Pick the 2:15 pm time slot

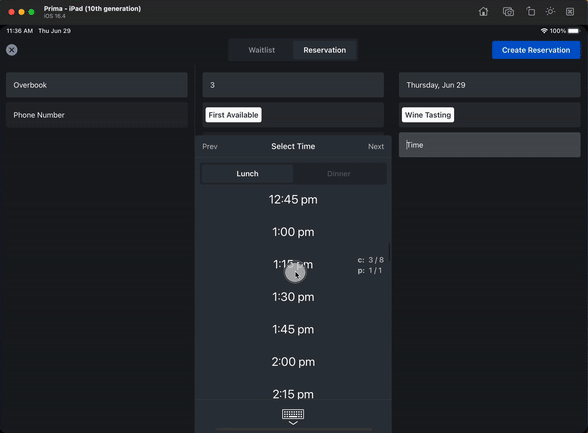[293, 394]
